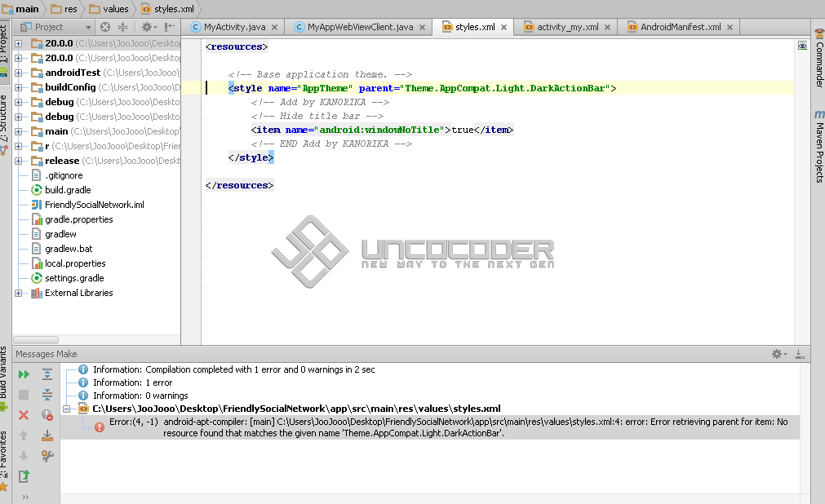Expand the androidTest folder
The width and height of the screenshot is (825, 504).
coord(19,73)
